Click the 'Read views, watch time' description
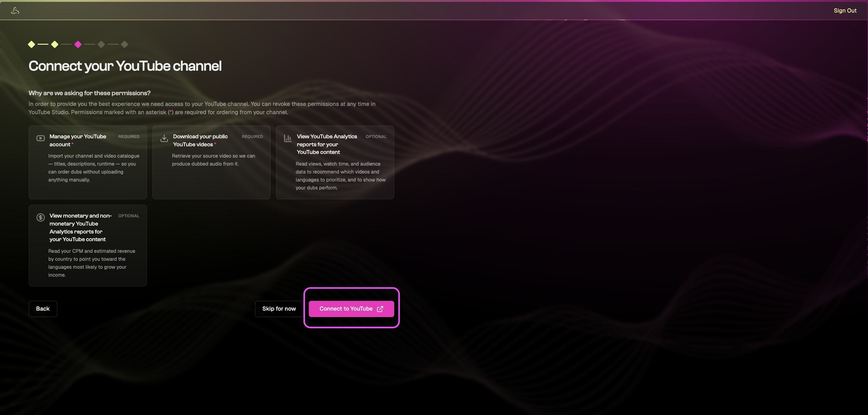Screen dimensions: 868x415 point(341,176)
